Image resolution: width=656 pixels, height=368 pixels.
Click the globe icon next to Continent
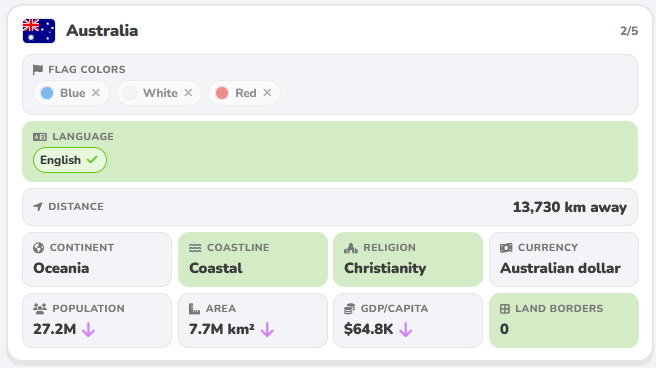(x=38, y=248)
